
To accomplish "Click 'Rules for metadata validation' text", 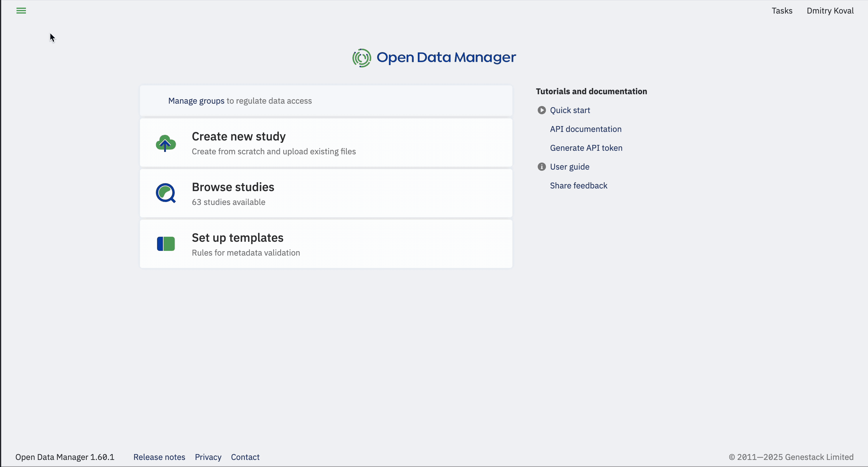I will pos(246,253).
